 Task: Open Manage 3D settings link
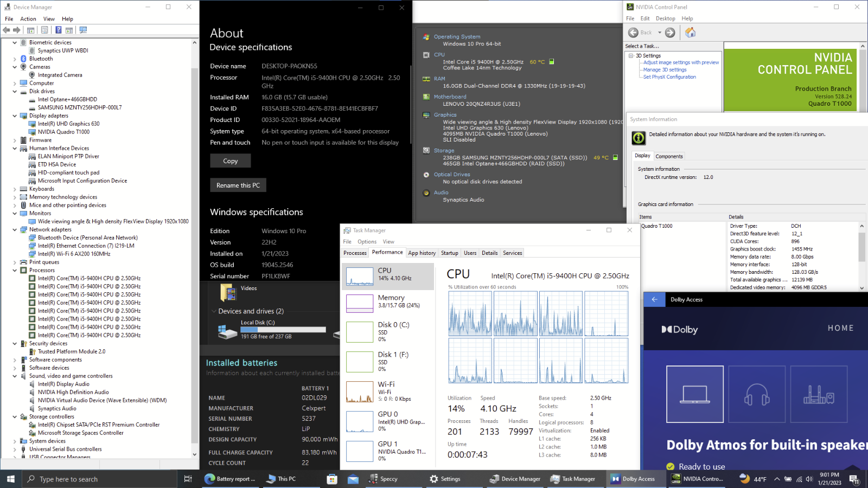[x=665, y=69]
